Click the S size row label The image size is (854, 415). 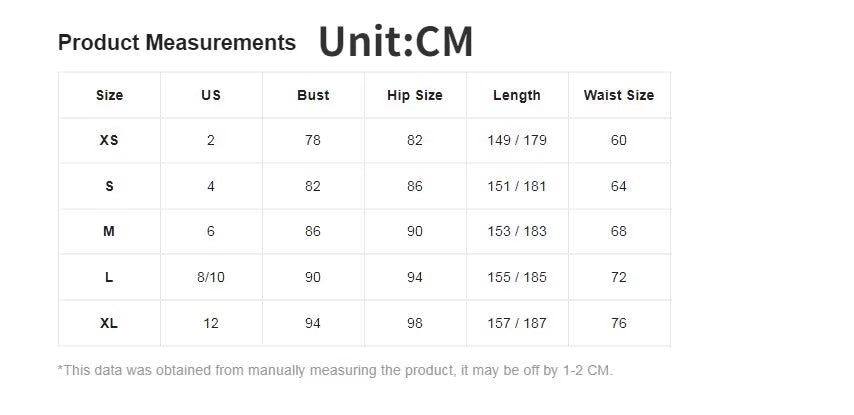point(109,186)
